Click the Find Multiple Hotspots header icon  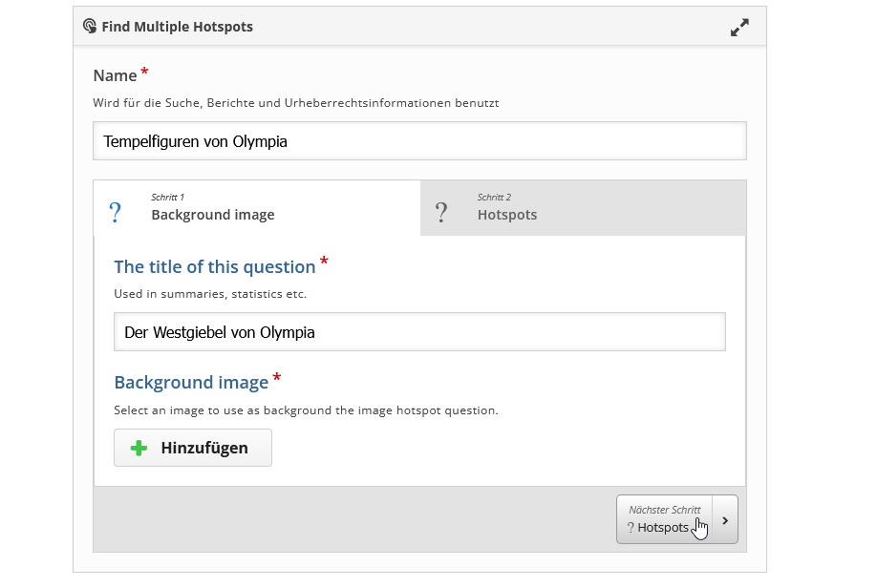[90, 27]
